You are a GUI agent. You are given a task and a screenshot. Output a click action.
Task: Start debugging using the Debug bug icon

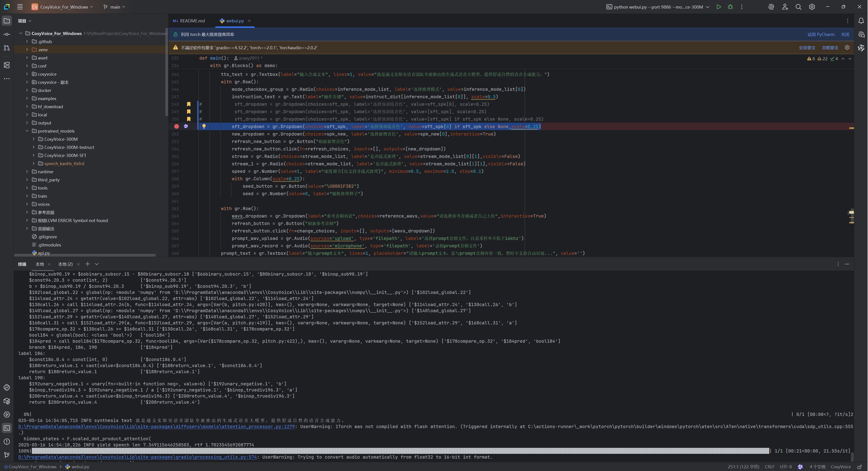(730, 7)
